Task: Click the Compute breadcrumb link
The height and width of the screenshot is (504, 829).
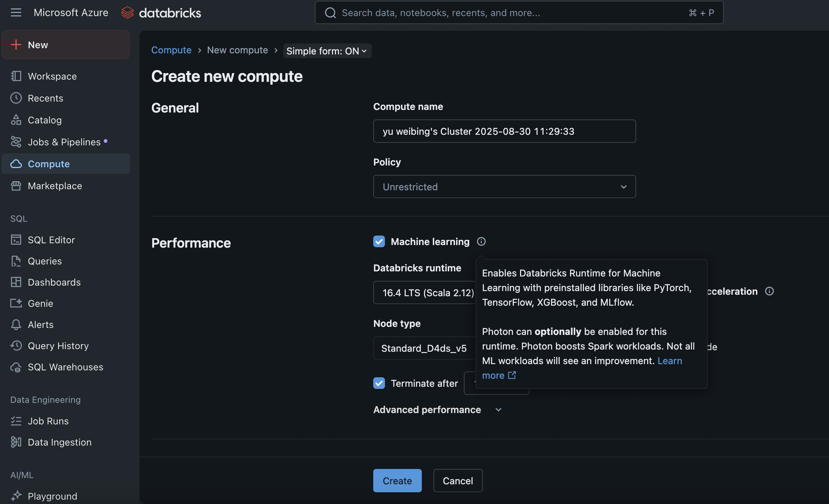Action: pyautogui.click(x=171, y=50)
